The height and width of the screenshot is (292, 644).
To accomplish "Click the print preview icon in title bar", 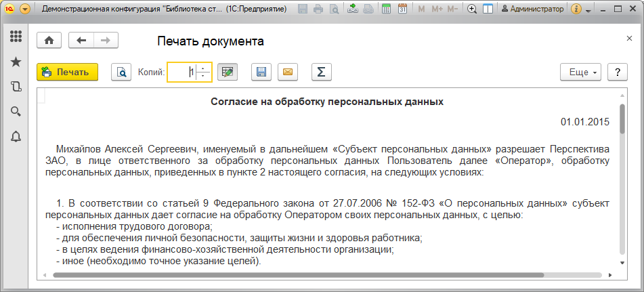I will [x=334, y=9].
